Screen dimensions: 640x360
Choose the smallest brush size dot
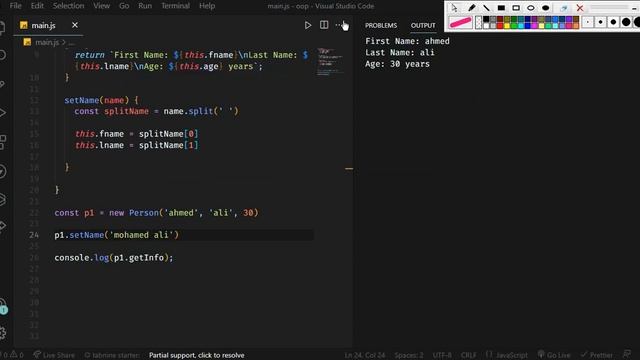point(587,22)
